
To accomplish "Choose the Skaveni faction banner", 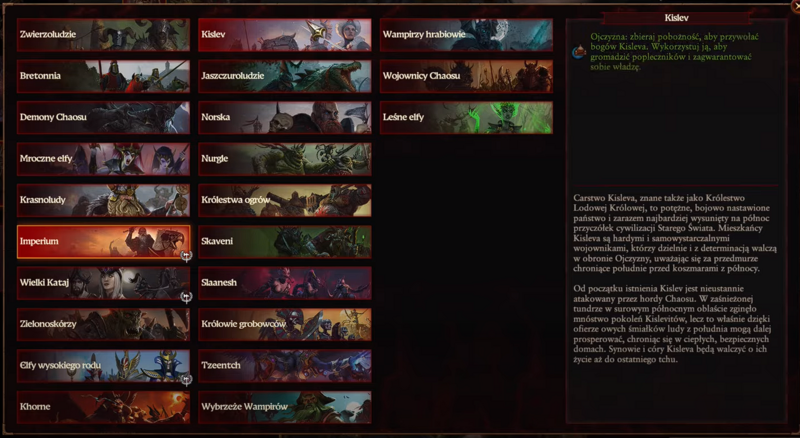I will (x=285, y=241).
